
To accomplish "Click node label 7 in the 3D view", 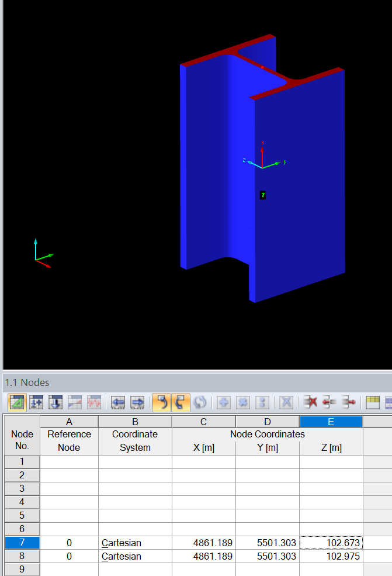I will [263, 195].
